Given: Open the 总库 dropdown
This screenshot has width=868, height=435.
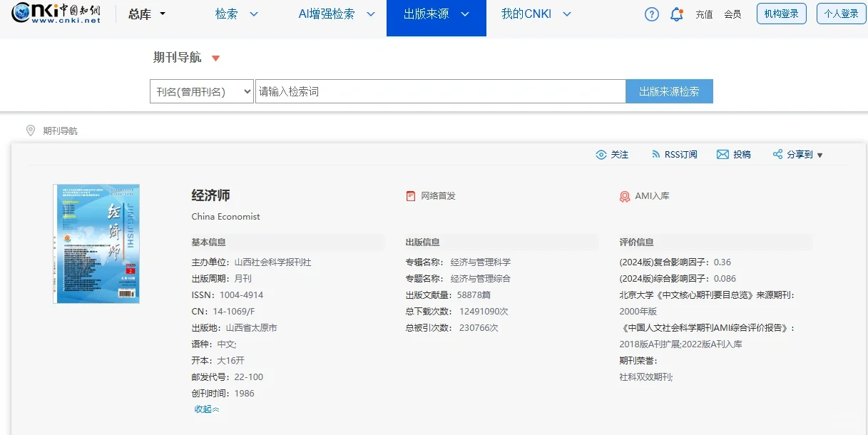Looking at the screenshot, I should (147, 14).
